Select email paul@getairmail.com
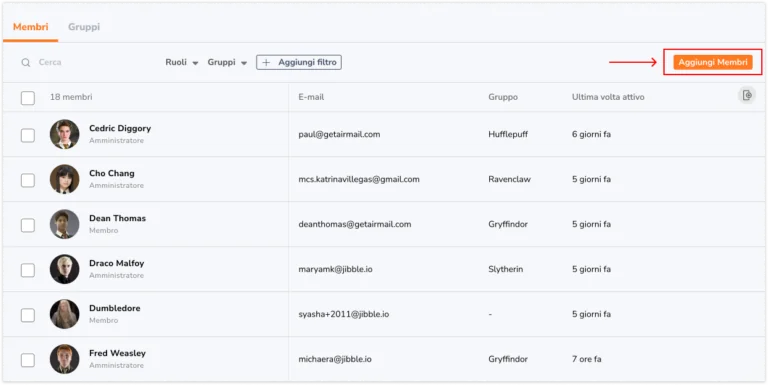768x385 pixels. coord(339,134)
